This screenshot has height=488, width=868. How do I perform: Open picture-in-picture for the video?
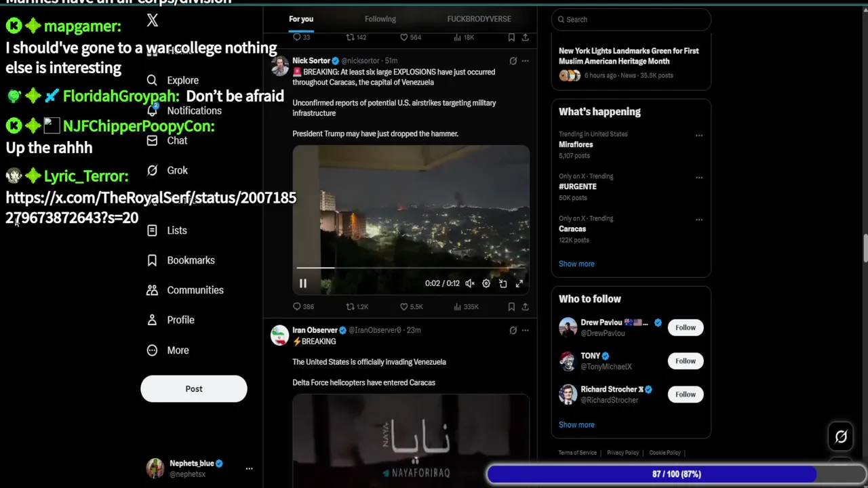click(502, 283)
